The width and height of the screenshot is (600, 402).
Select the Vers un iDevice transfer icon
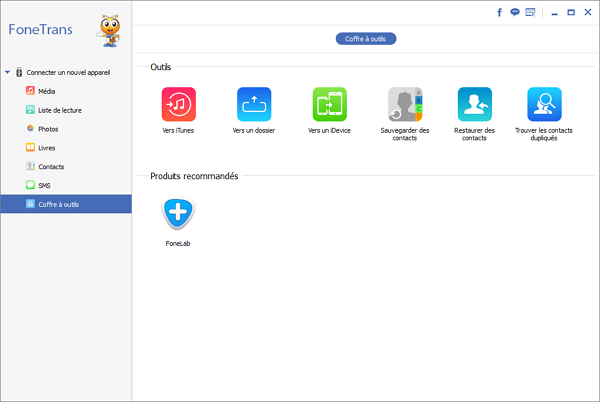click(329, 104)
